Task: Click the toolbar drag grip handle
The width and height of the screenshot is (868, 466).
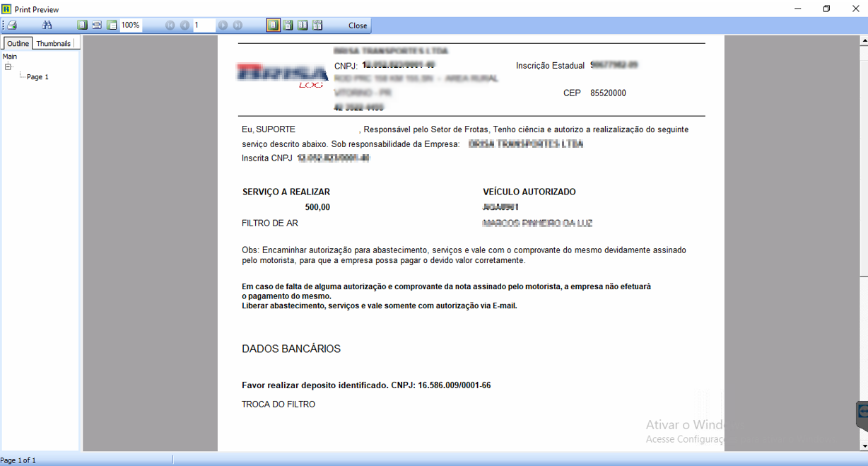Action: coord(3,25)
